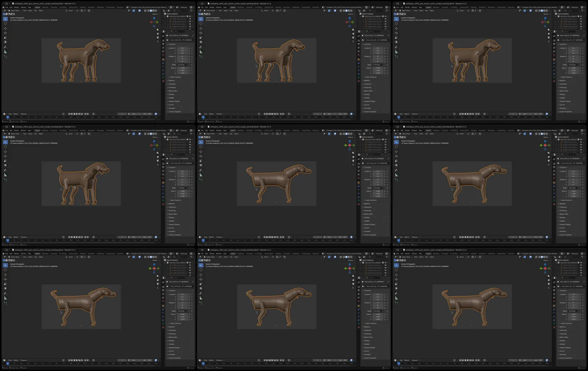Expand Viewport Display panel in middle-right window
This screenshot has height=371, width=588.
click(565, 224)
